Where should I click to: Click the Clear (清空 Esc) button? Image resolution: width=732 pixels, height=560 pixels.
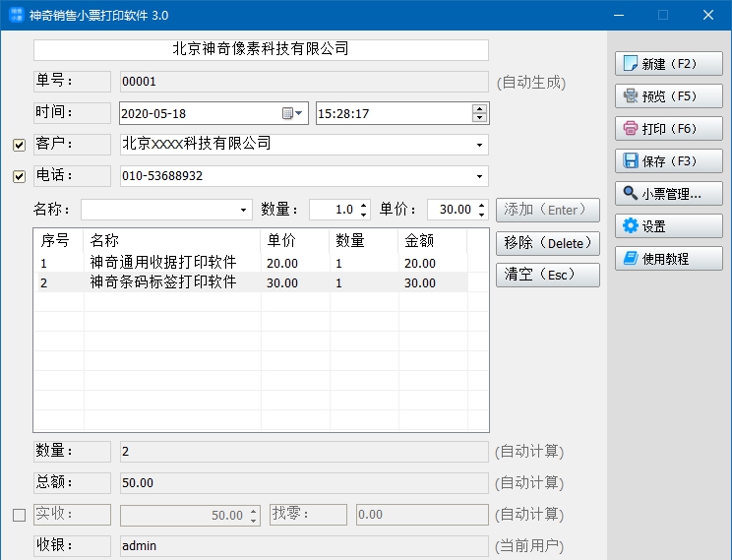[547, 275]
